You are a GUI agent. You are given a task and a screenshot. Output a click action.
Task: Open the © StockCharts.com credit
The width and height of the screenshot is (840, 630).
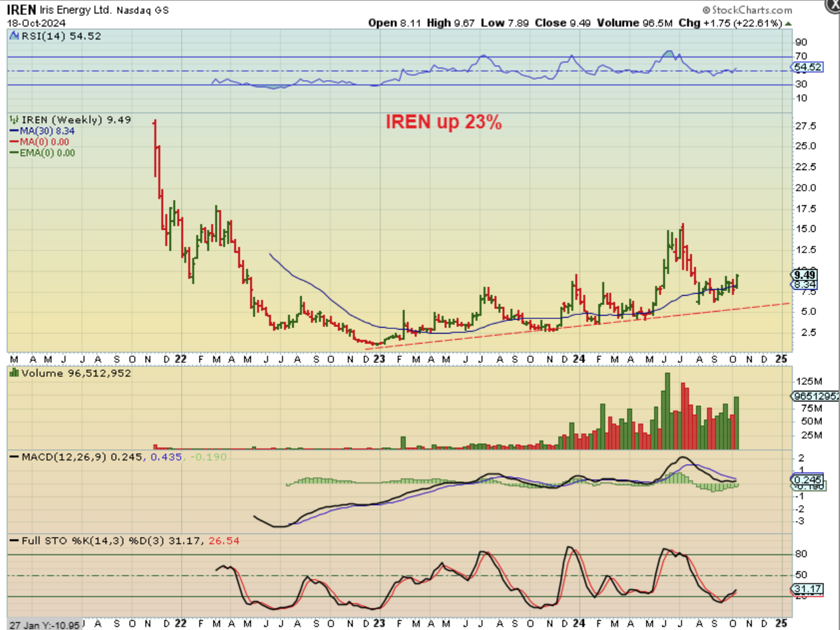pos(747,10)
